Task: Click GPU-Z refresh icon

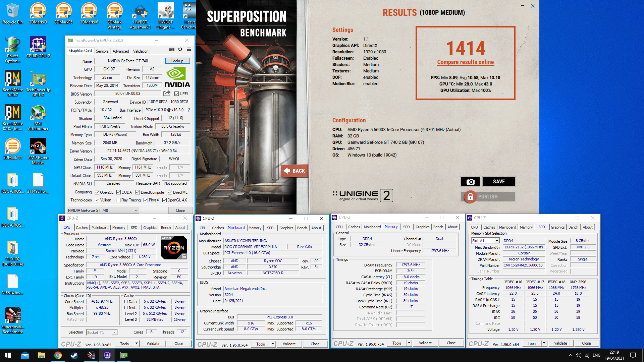Action: tap(180, 49)
